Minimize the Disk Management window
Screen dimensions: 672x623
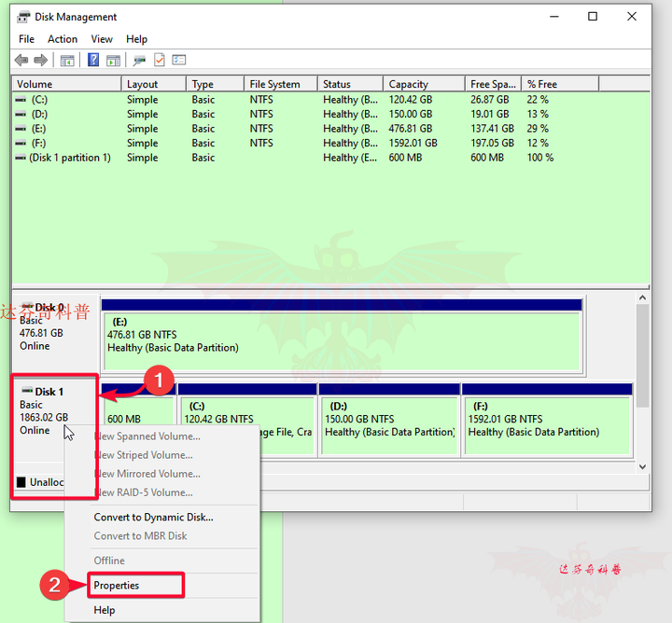coord(554,17)
